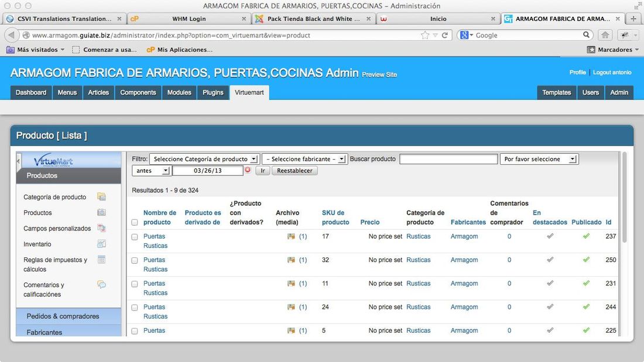
Task: Toggle published checkmark for product Id 250
Action: point(586,260)
